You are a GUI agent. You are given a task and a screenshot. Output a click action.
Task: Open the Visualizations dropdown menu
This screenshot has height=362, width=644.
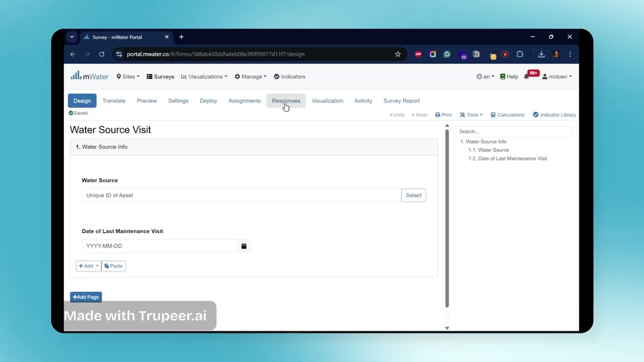(204, 76)
